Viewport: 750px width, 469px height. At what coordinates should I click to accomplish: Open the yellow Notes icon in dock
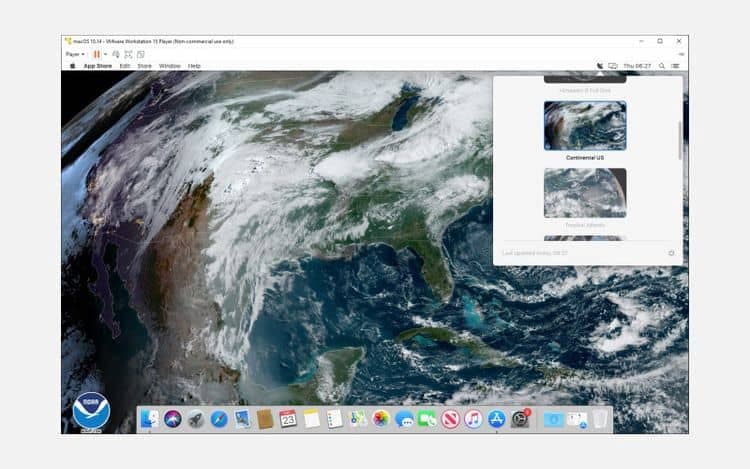point(311,419)
